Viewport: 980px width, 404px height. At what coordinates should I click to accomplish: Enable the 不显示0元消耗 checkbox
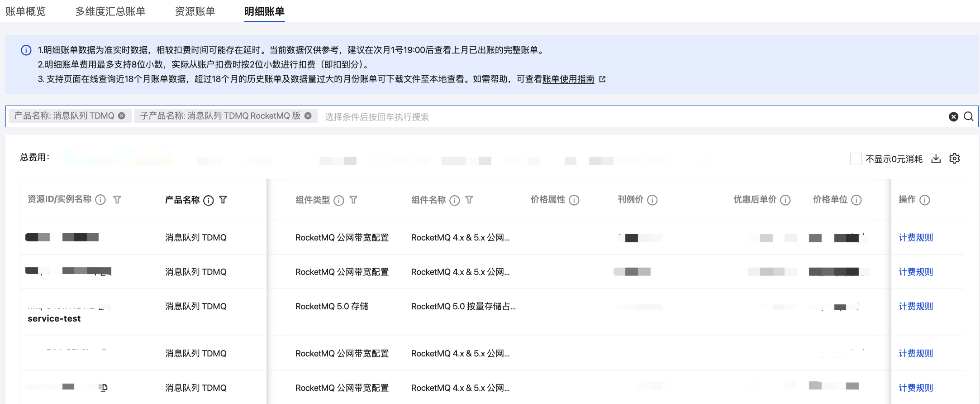pos(856,159)
